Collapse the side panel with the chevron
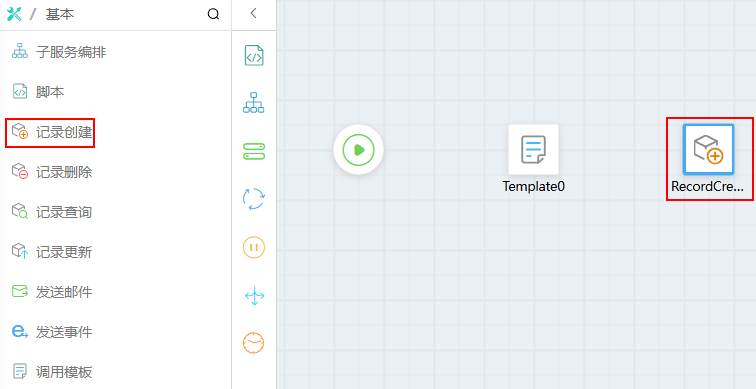The width and height of the screenshot is (756, 389). click(x=254, y=13)
